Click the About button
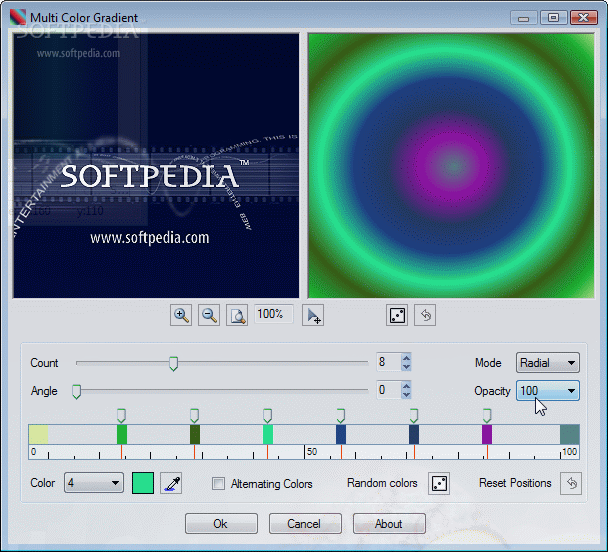Viewport: 608px width, 552px height. pyautogui.click(x=389, y=524)
